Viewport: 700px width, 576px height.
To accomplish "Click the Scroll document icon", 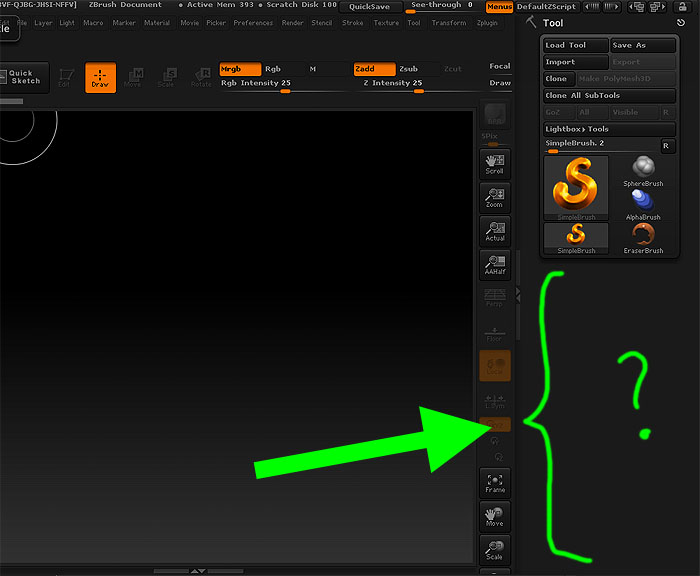I will point(495,164).
